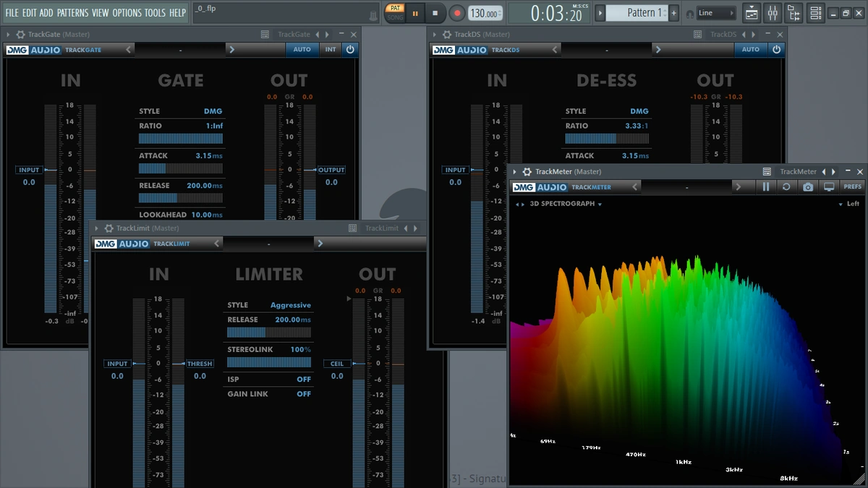Viewport: 868px width, 488px height.
Task: Go to next TrackDS preset via right chevron
Action: coord(658,49)
